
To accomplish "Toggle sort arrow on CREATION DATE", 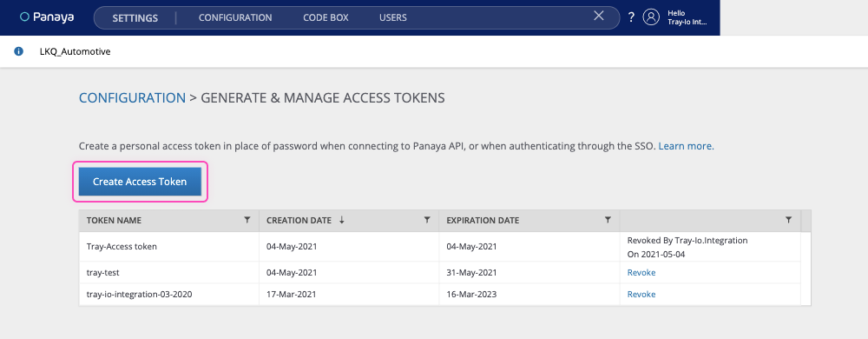I will [x=341, y=220].
